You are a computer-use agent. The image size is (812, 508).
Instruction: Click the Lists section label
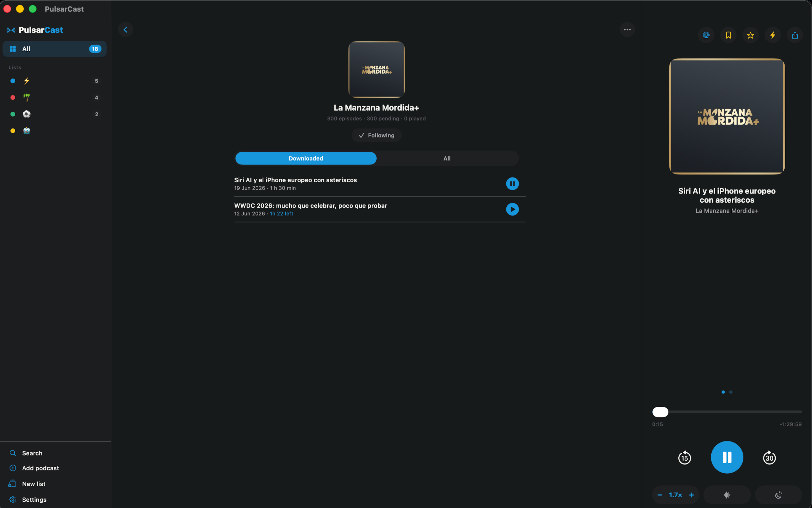pyautogui.click(x=15, y=67)
